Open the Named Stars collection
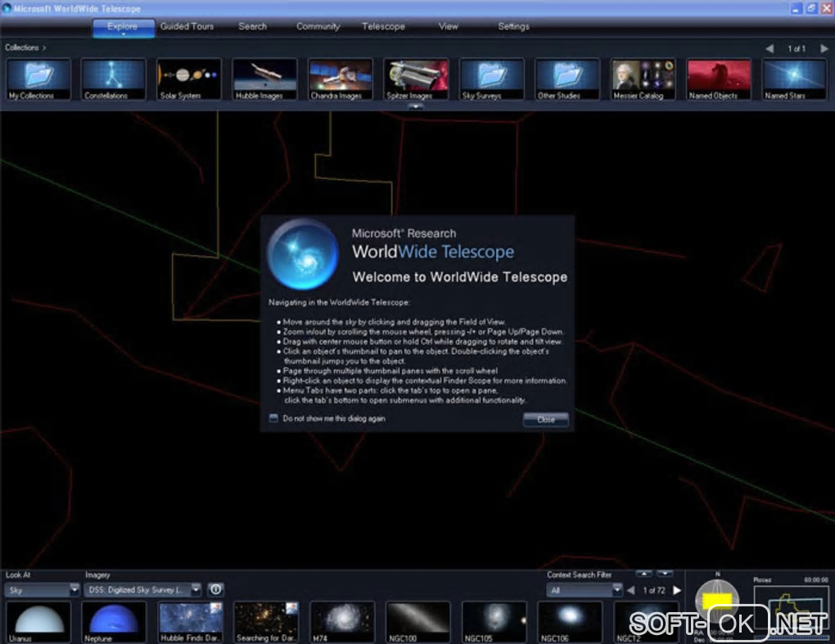 click(x=795, y=79)
